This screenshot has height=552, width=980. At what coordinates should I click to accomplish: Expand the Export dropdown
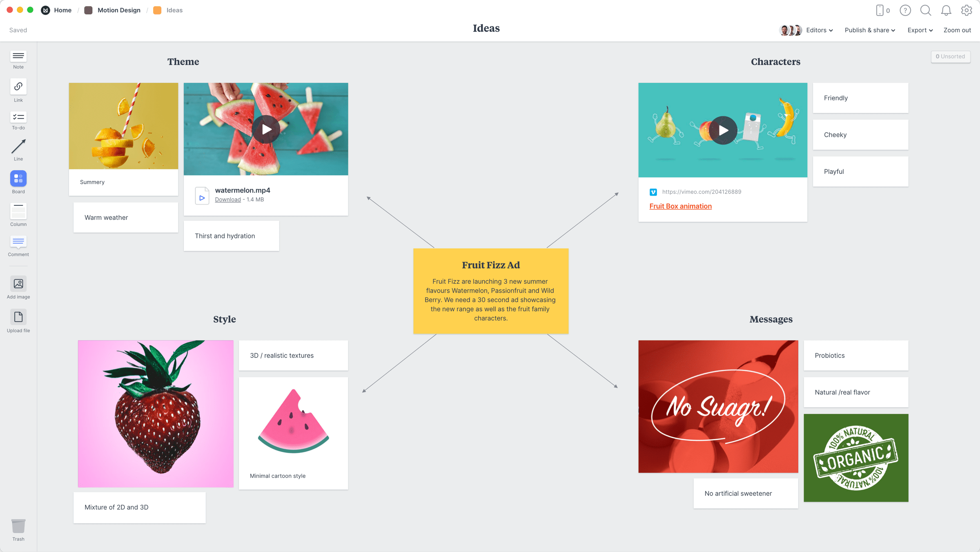tap(920, 30)
